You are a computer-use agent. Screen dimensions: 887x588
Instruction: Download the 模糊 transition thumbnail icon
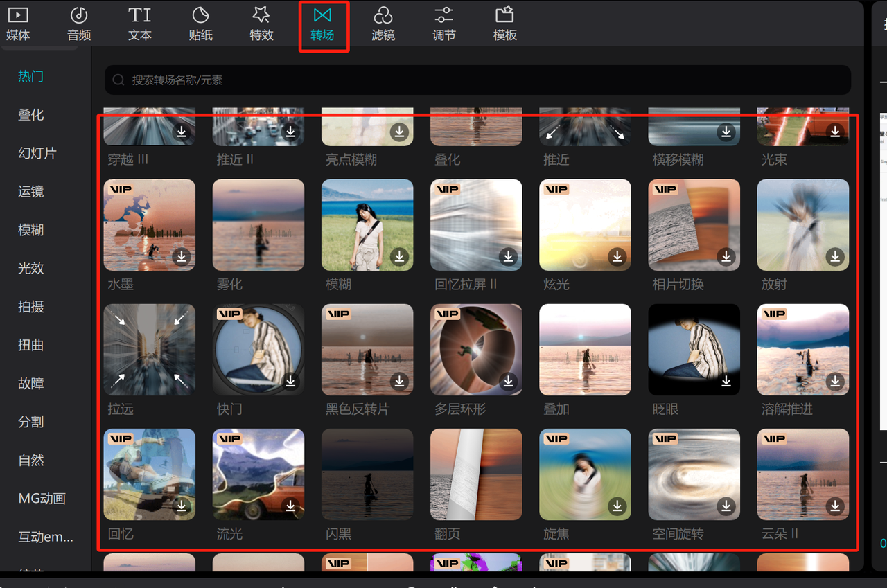tap(399, 256)
